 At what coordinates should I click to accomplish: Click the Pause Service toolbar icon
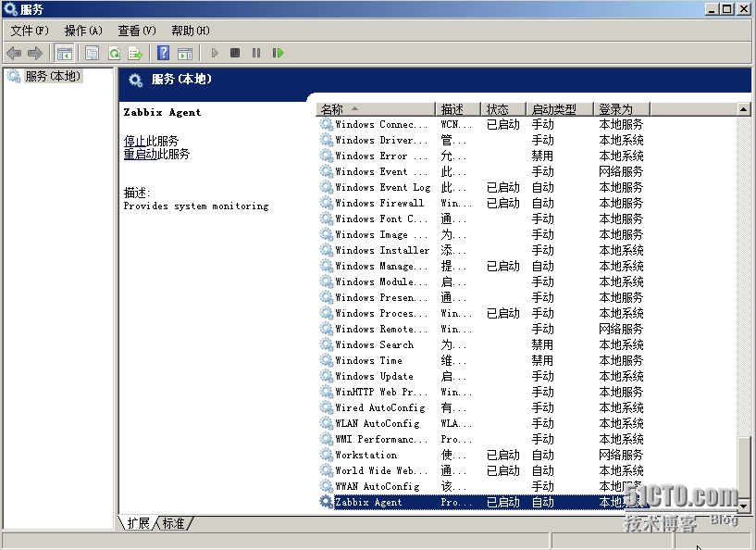tap(256, 53)
